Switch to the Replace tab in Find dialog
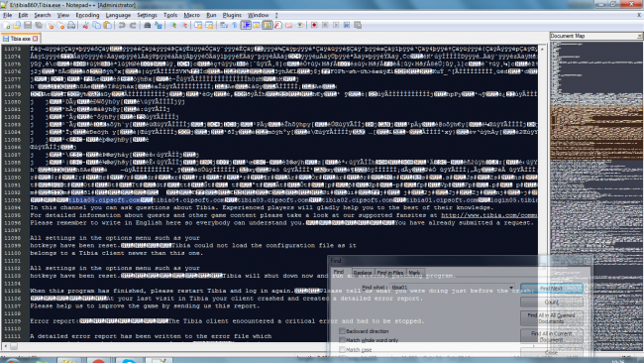Viewport: 644px width, 363px height. point(363,273)
